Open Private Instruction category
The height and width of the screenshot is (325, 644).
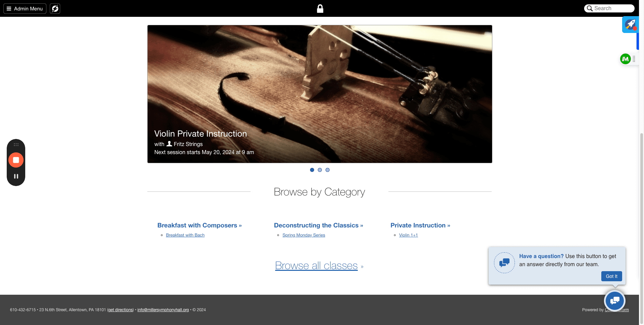click(x=420, y=225)
